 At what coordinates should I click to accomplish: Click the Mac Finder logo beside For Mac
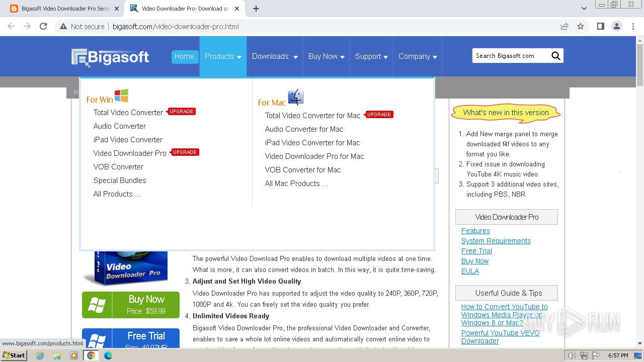(296, 98)
